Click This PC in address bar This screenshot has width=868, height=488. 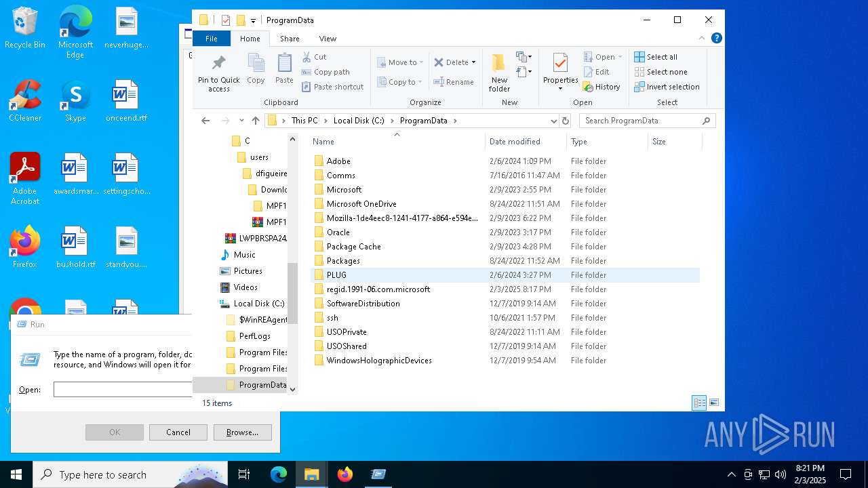pos(304,121)
